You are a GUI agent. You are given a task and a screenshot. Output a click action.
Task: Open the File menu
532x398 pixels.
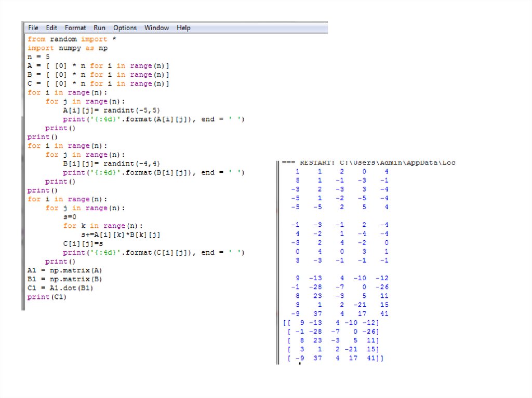pyautogui.click(x=33, y=28)
